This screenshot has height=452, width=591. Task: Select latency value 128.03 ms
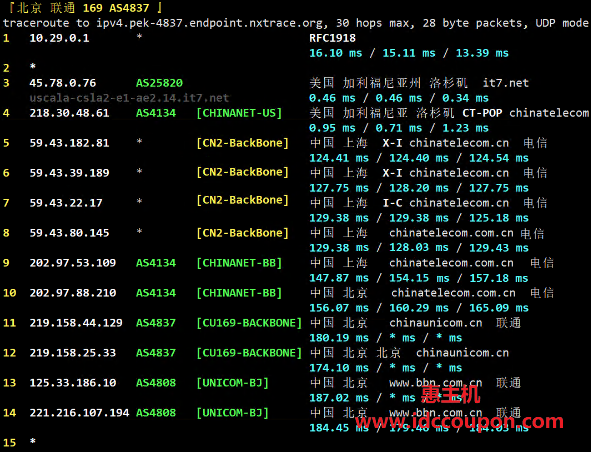[x=419, y=248]
